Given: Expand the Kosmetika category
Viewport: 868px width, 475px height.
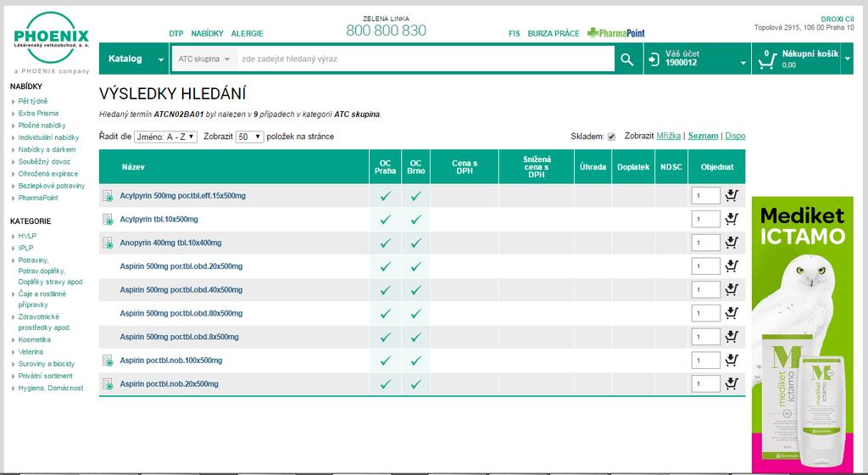Looking at the screenshot, I should 34,340.
